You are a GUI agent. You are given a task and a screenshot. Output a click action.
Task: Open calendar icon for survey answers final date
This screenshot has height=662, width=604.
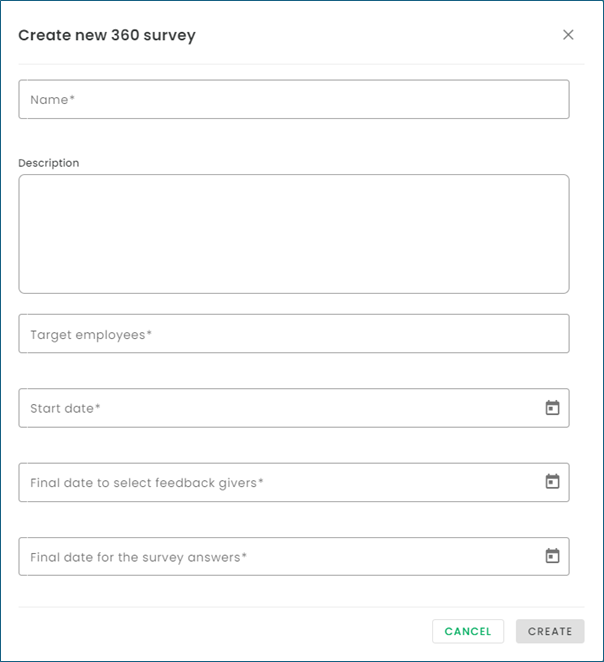click(x=552, y=556)
